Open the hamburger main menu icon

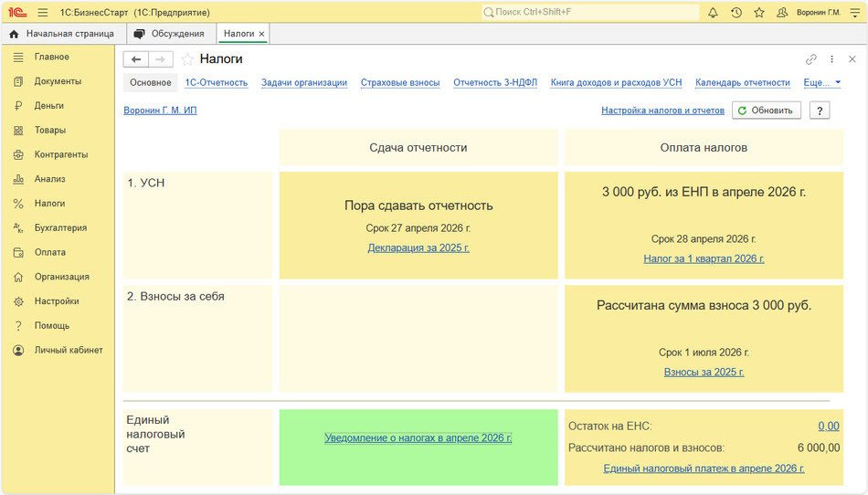click(x=43, y=12)
